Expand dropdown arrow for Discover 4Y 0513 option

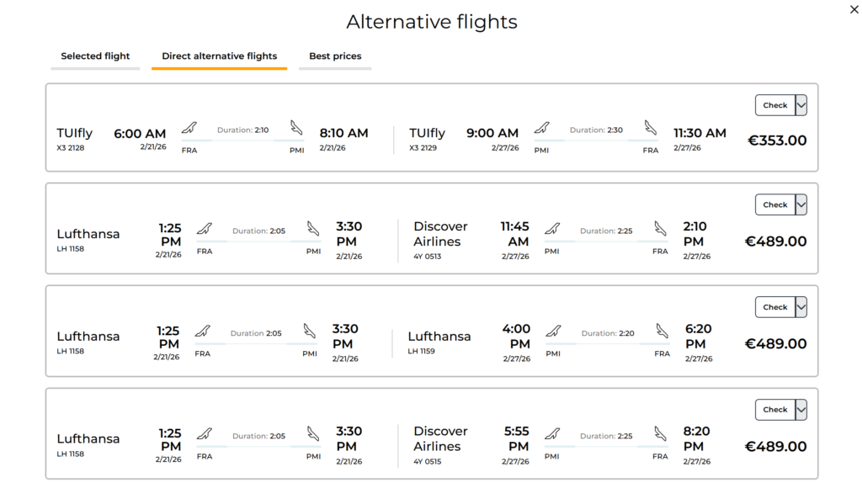click(801, 204)
